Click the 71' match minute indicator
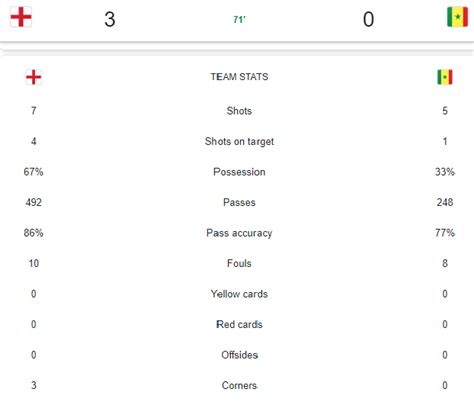 [x=239, y=20]
